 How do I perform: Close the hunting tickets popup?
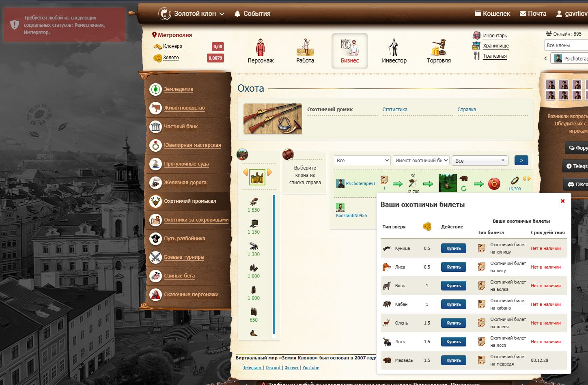coord(562,201)
